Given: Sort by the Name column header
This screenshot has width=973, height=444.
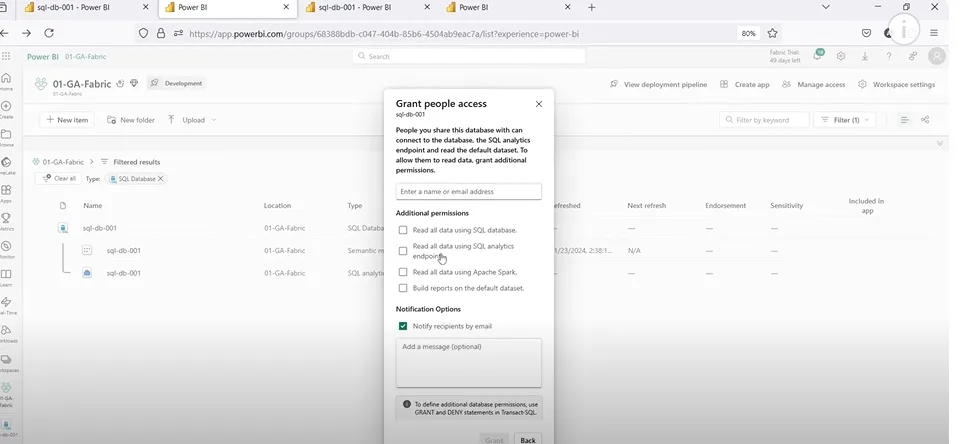Looking at the screenshot, I should click(x=92, y=205).
